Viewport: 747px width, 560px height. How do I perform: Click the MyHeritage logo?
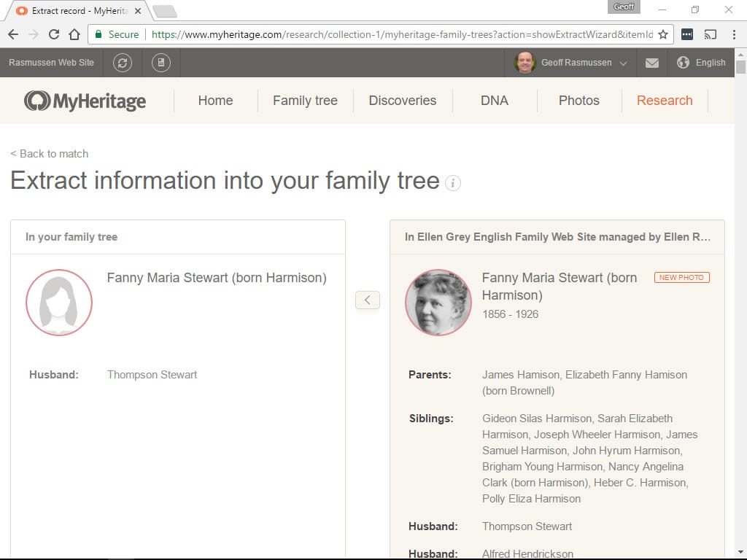pyautogui.click(x=85, y=101)
